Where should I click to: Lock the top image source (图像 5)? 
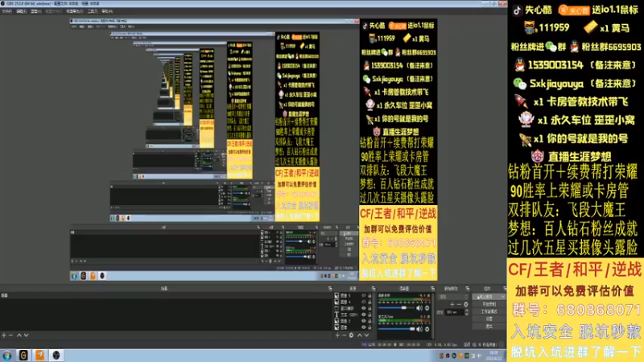pyautogui.click(x=369, y=295)
